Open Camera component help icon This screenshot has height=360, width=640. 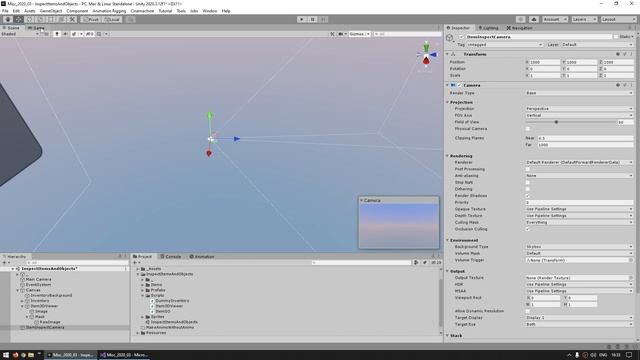click(x=618, y=85)
